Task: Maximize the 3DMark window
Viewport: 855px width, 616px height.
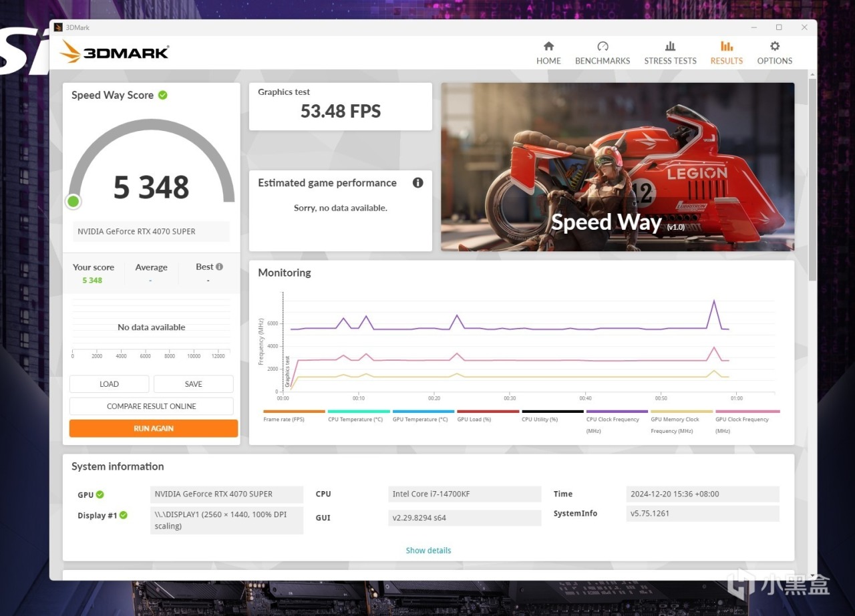Action: (x=779, y=27)
